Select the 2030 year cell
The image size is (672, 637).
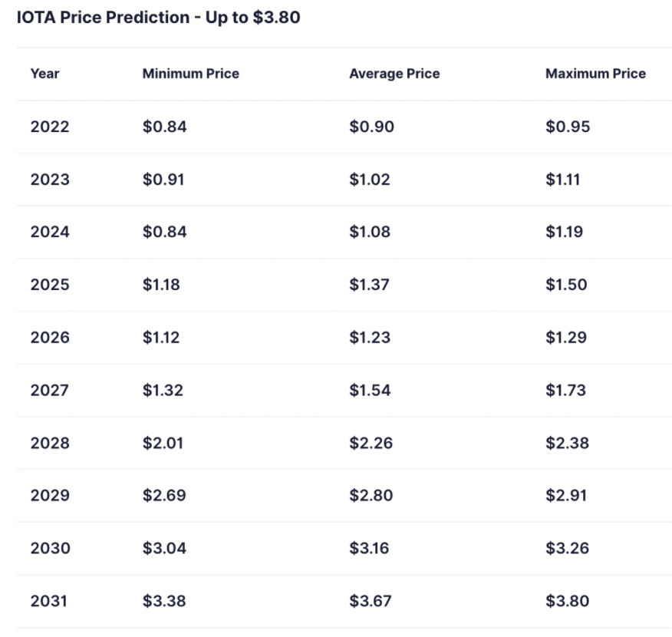pos(50,548)
